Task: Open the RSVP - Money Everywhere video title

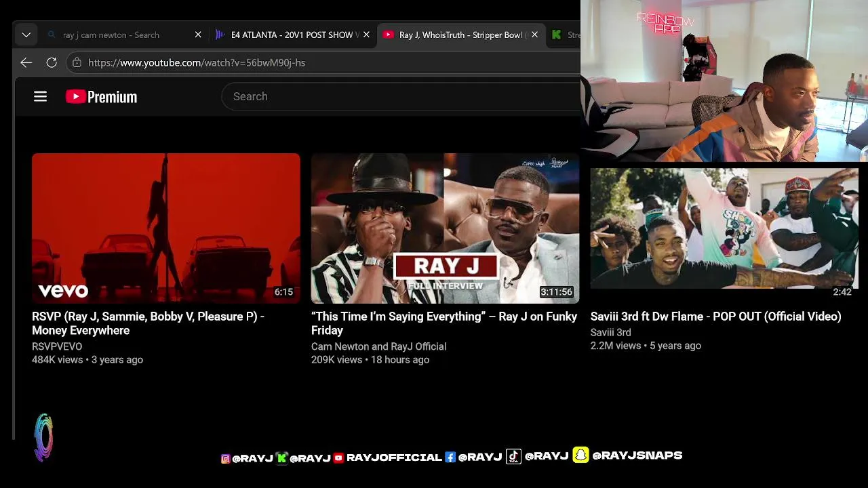Action: [x=148, y=323]
